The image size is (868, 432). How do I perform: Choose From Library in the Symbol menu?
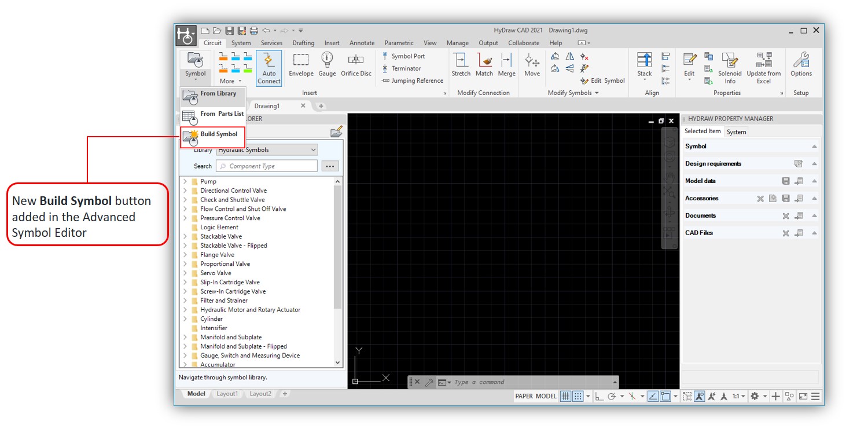[212, 96]
